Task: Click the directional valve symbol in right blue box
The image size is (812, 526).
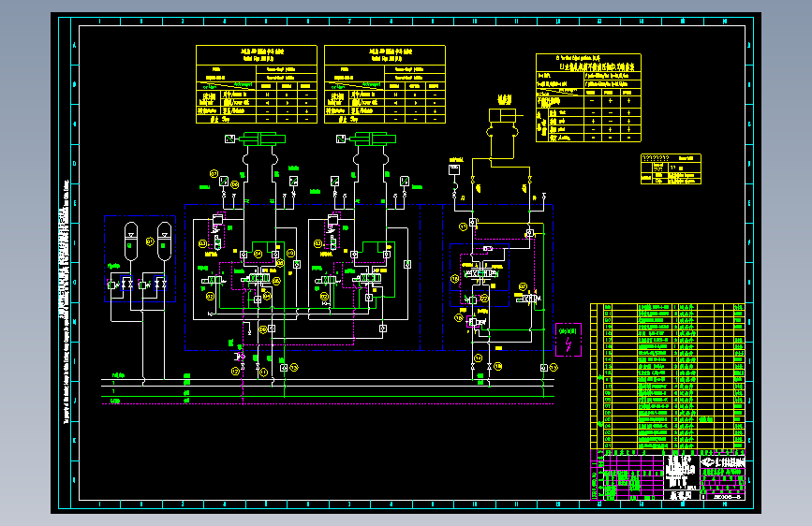Action: pyautogui.click(x=481, y=273)
